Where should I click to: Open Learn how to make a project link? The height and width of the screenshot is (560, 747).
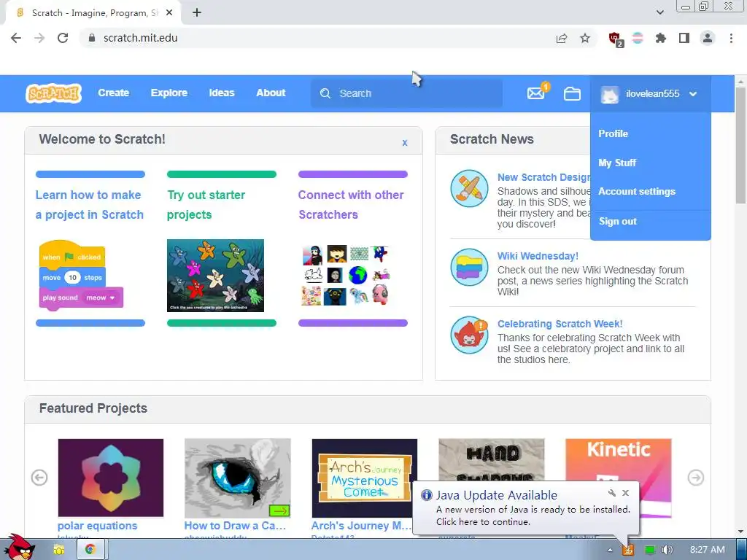[90, 205]
